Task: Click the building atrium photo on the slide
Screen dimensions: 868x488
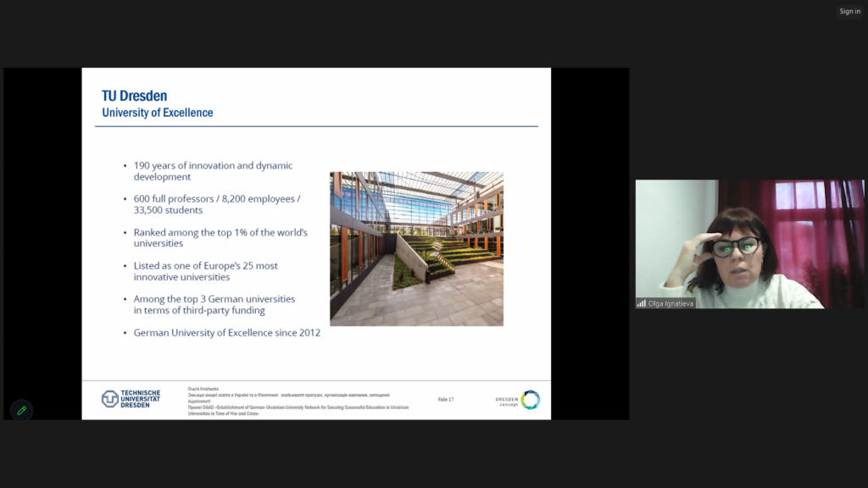Action: [x=416, y=248]
